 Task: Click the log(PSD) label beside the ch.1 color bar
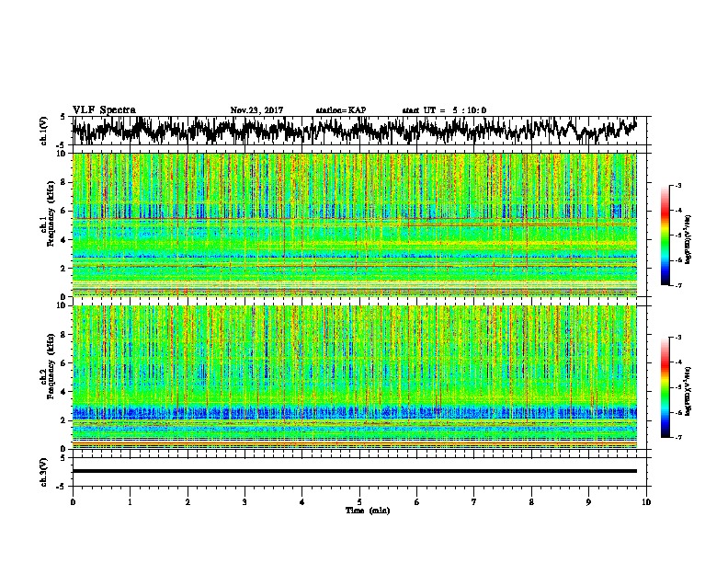coord(688,239)
